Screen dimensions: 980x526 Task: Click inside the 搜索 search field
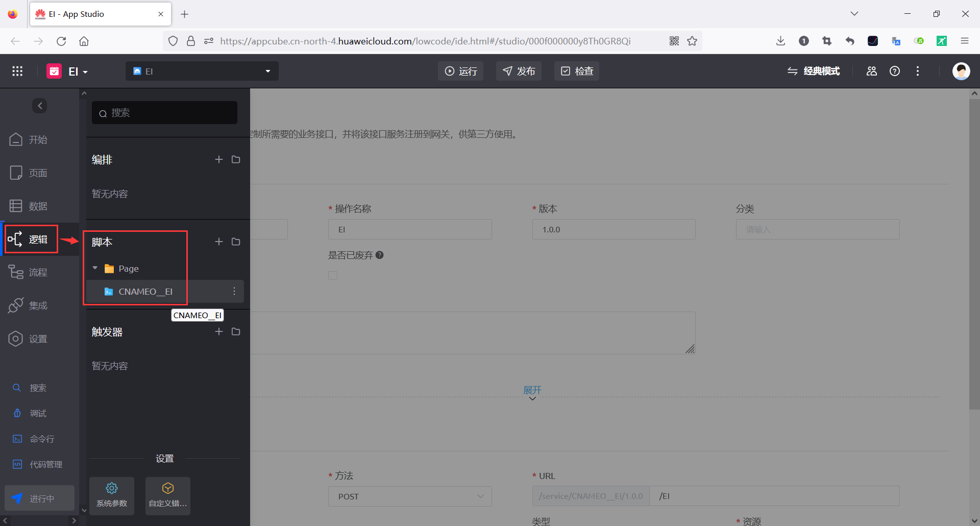tap(163, 112)
